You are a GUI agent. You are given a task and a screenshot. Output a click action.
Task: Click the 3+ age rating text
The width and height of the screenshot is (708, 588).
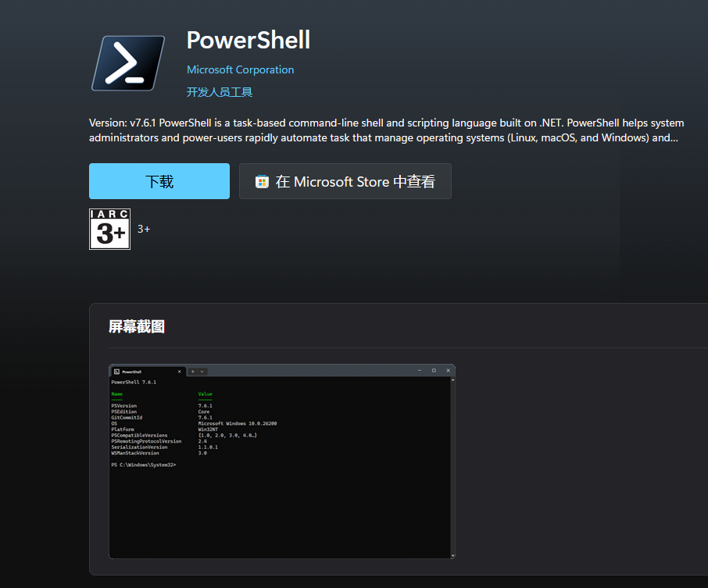[x=144, y=230]
